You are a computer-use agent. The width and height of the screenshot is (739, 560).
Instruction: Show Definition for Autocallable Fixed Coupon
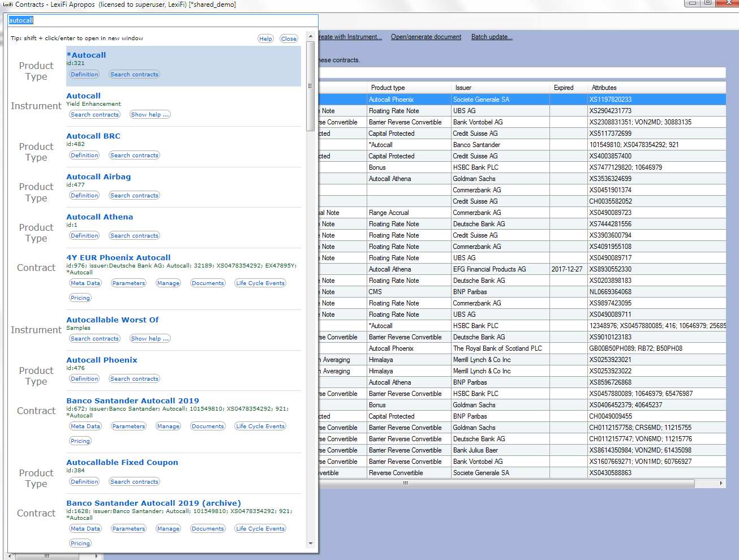click(84, 482)
